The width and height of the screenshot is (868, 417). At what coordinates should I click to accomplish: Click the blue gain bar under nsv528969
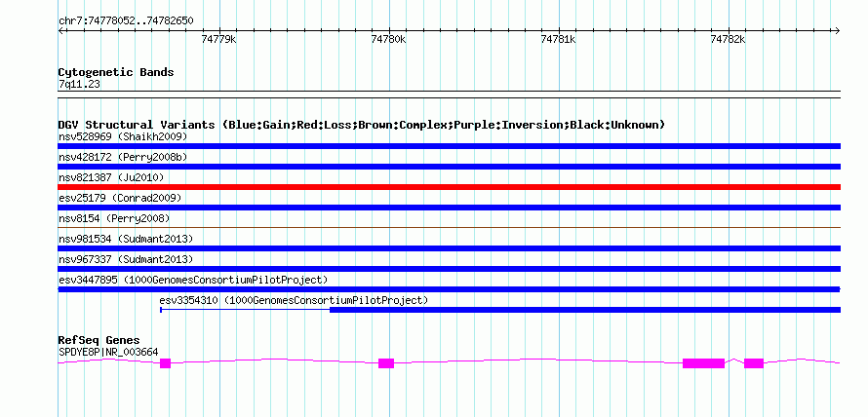449,146
